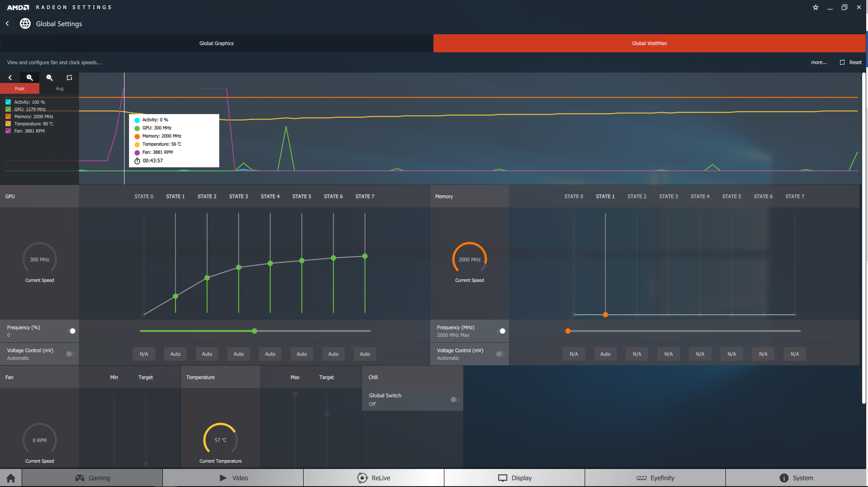Click GPU State 1 Auto voltage box
The width and height of the screenshot is (868, 487).
click(x=175, y=354)
